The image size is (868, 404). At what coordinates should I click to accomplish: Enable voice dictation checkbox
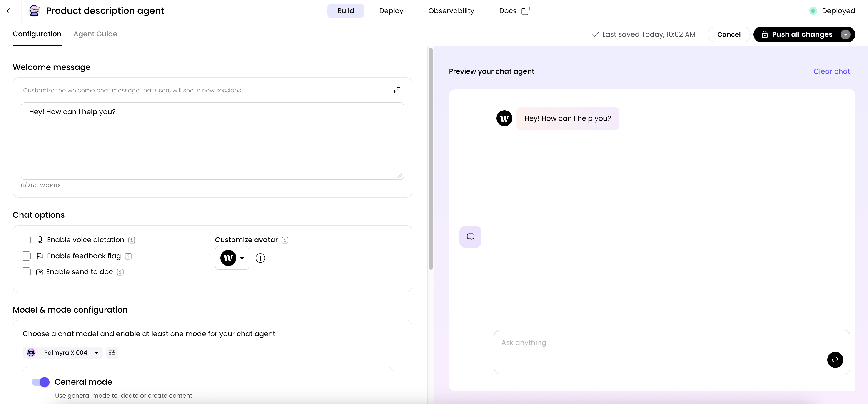[x=26, y=240]
